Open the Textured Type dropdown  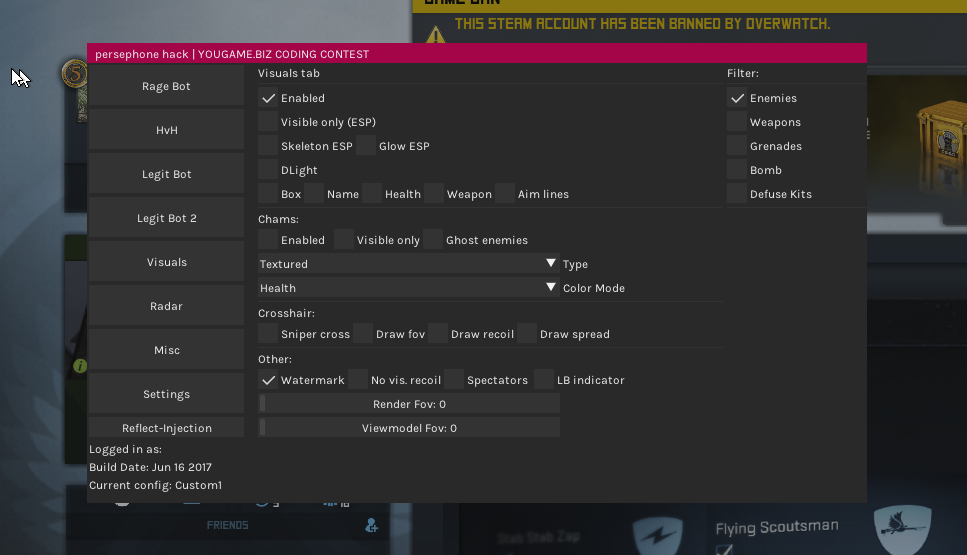[408, 264]
